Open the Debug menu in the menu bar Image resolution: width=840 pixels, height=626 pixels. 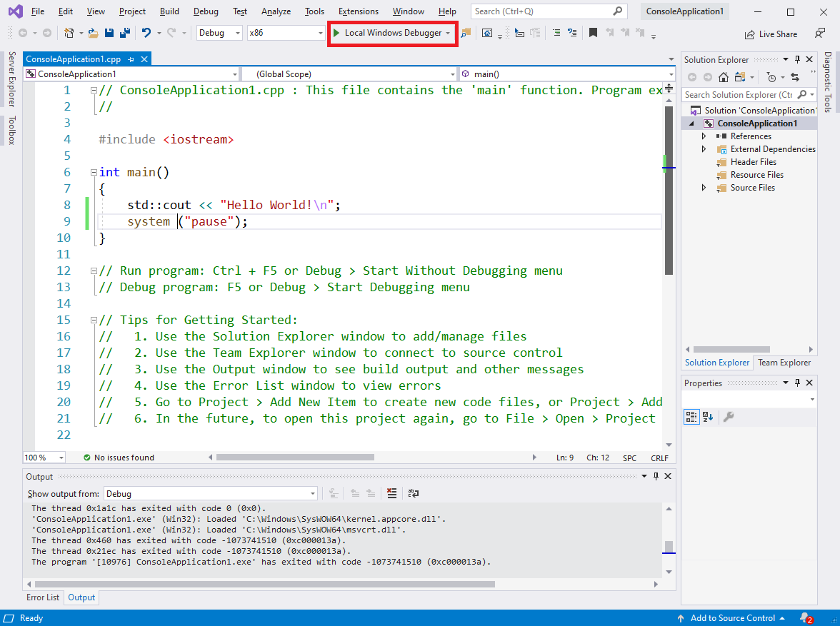(x=206, y=11)
